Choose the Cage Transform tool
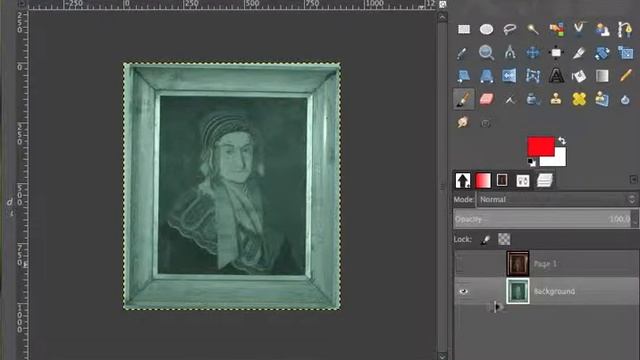 [x=533, y=76]
